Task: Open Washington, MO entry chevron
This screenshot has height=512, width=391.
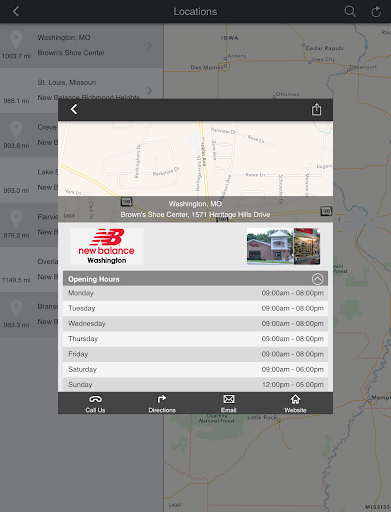Action: click(x=150, y=46)
